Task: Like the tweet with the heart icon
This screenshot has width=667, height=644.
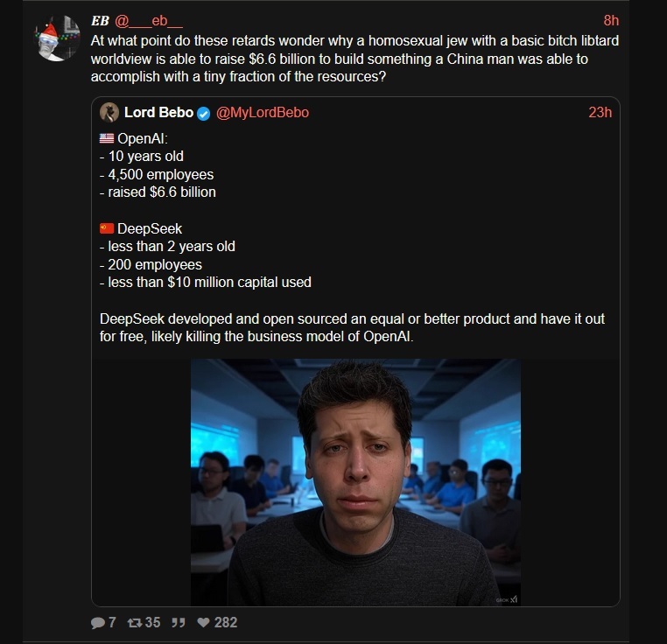Action: 203,622
